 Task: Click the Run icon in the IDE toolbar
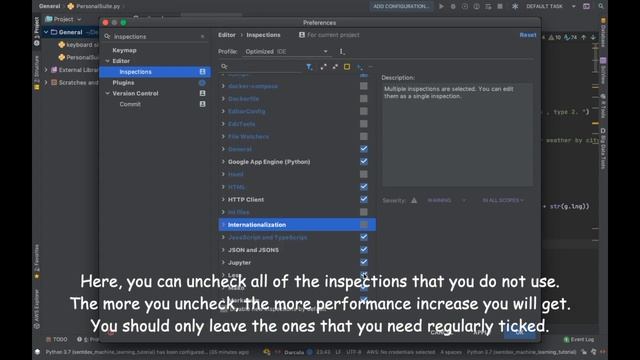(x=441, y=7)
